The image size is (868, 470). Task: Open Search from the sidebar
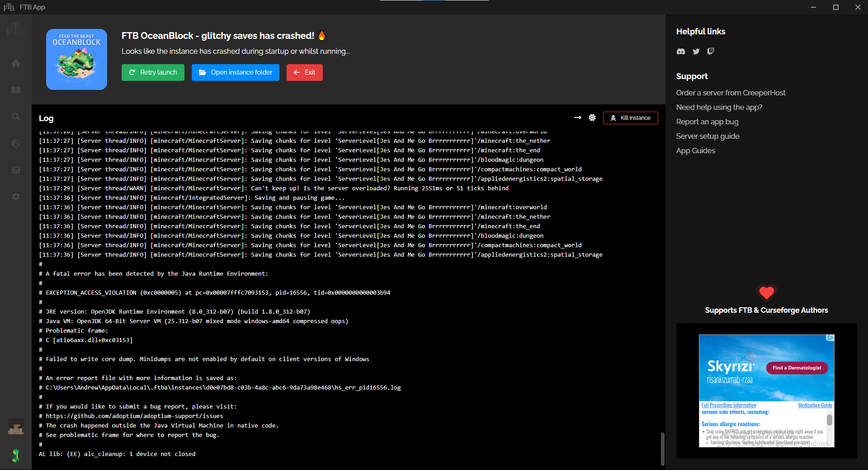16,117
